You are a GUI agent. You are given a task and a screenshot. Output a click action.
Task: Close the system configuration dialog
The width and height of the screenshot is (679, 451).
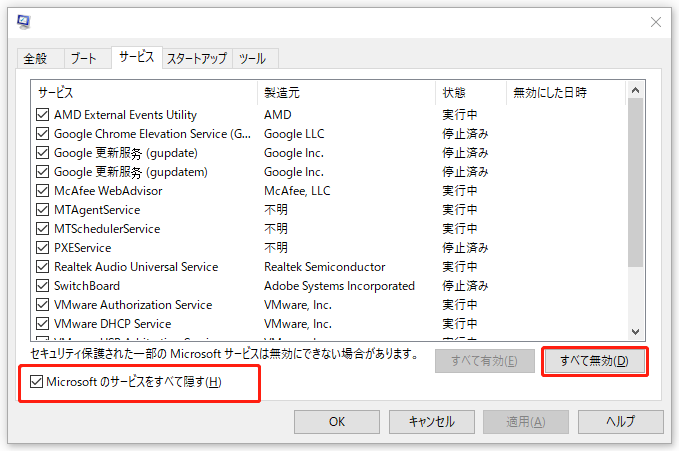click(656, 22)
